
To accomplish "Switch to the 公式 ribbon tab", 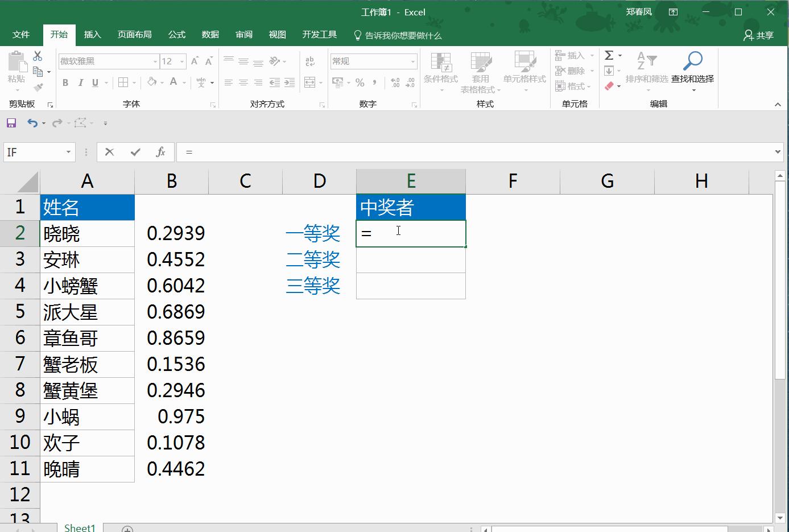I will 176,35.
